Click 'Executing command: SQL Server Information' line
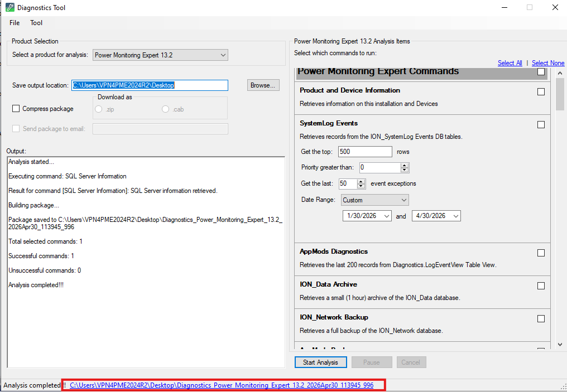 (x=68, y=176)
